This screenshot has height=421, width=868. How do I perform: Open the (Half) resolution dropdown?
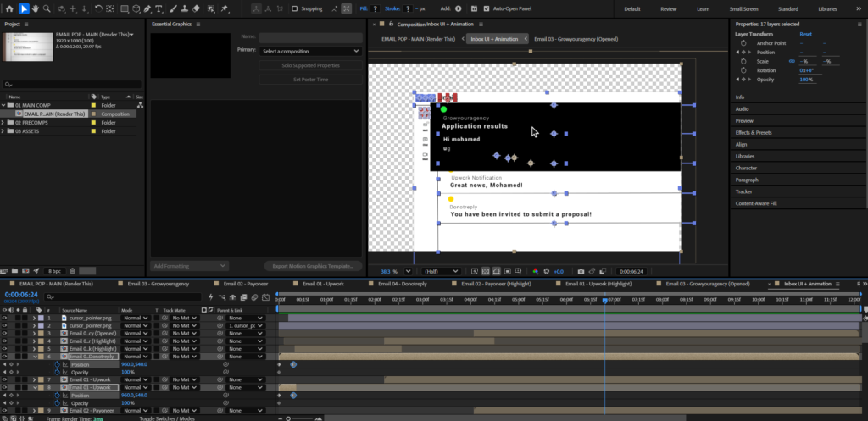point(441,271)
